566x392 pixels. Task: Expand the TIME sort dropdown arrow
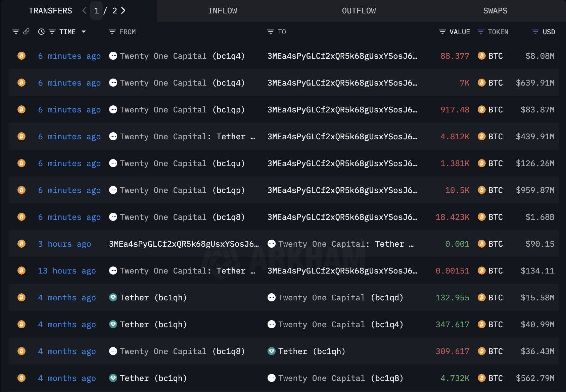point(84,32)
